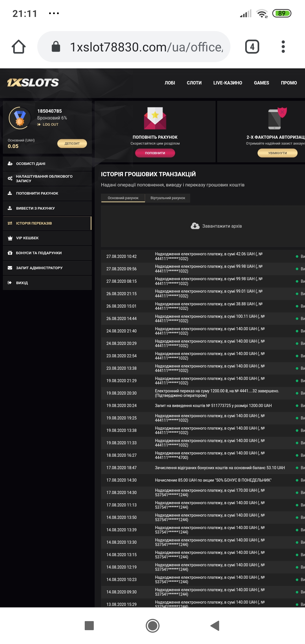305x644 pixels.
Task: Tap the browser home icon
Action: click(x=19, y=47)
